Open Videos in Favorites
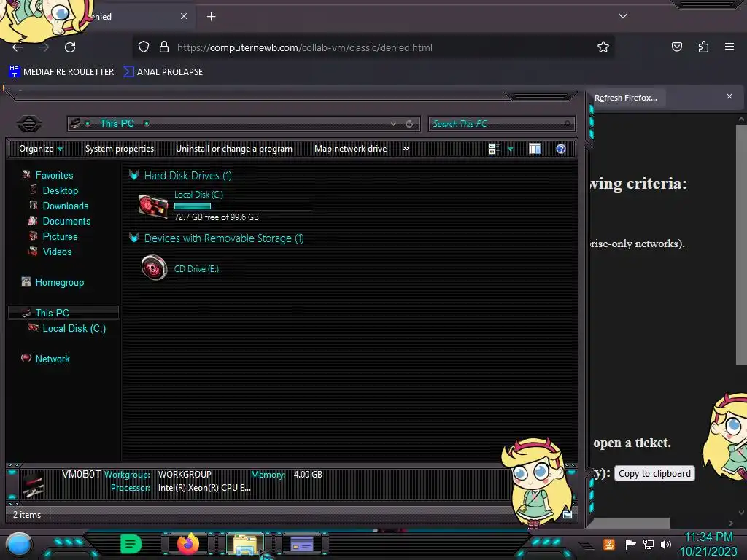 tap(57, 252)
